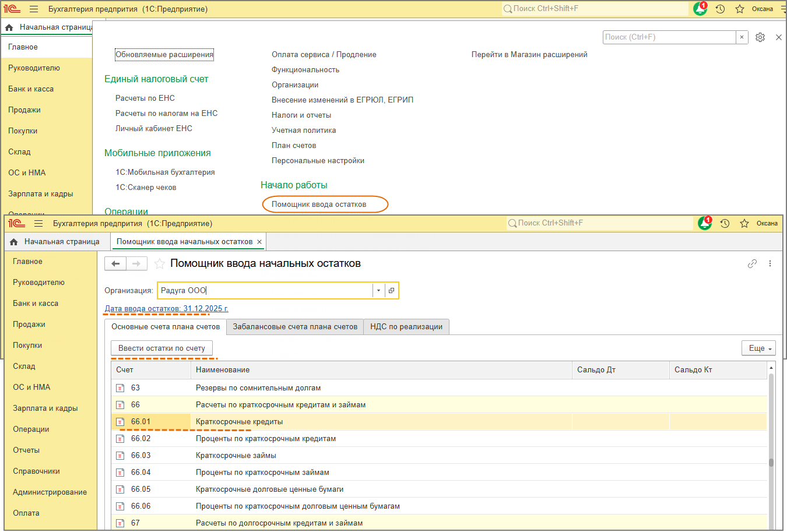This screenshot has height=532, width=787.
Task: Open the history clock icon in the bottom window
Action: 725,224
